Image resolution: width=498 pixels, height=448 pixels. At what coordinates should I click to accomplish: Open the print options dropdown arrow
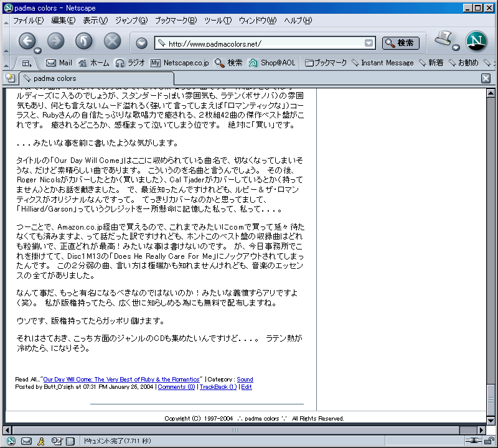[456, 48]
